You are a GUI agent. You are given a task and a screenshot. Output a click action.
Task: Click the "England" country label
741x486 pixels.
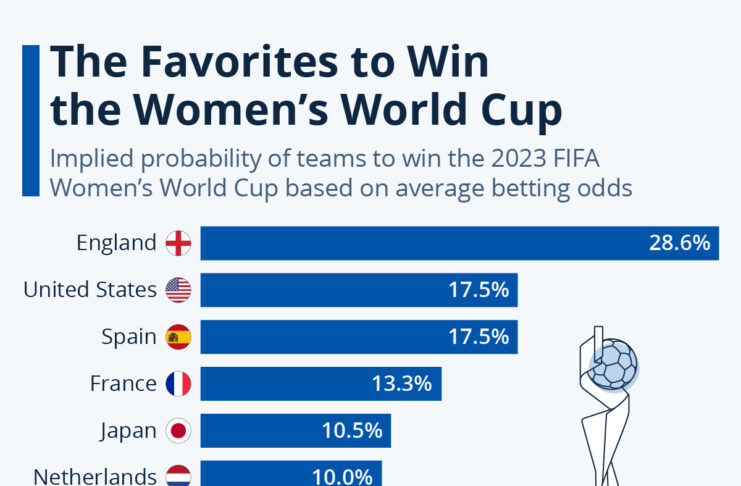point(117,243)
